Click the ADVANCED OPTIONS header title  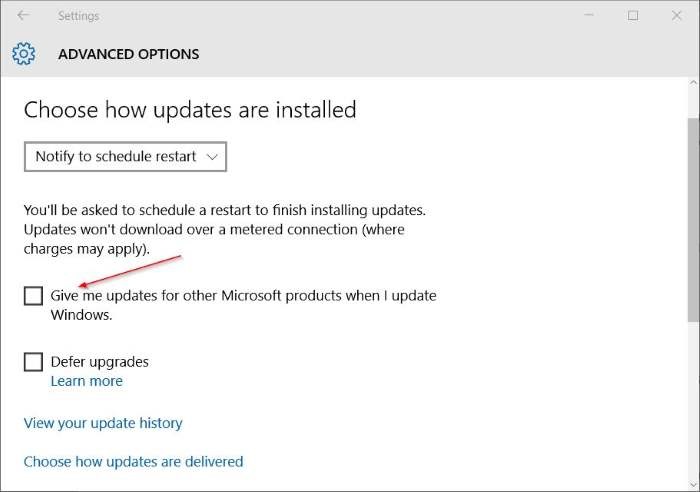point(129,54)
